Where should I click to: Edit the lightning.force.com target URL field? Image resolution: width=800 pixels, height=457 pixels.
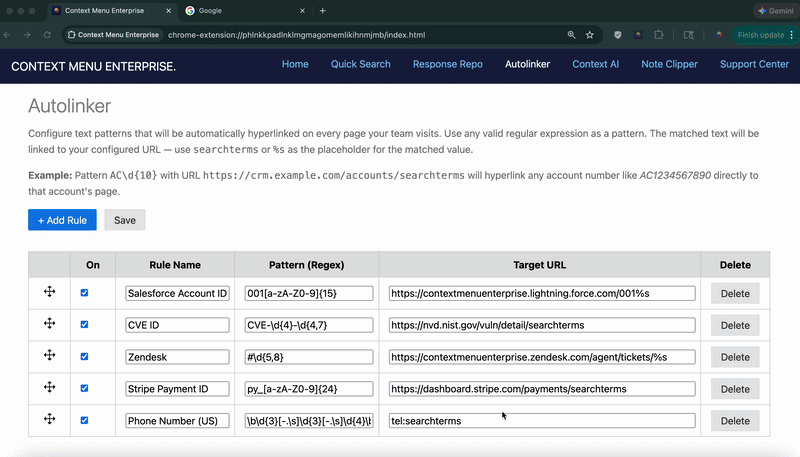[x=542, y=293]
